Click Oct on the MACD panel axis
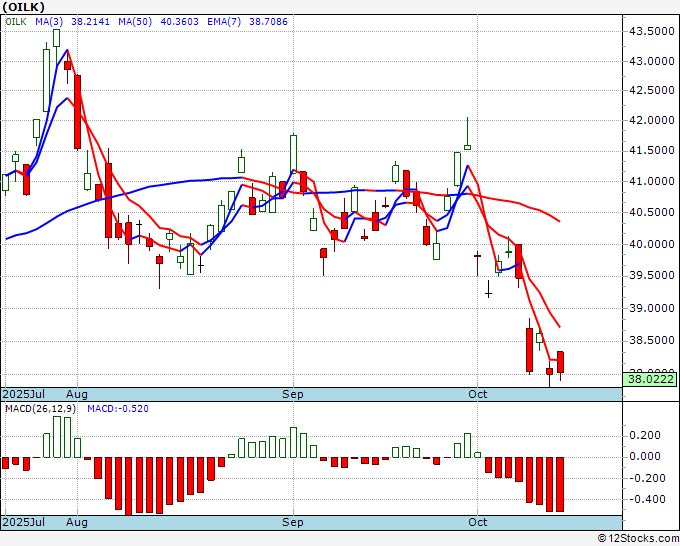 tap(477, 522)
